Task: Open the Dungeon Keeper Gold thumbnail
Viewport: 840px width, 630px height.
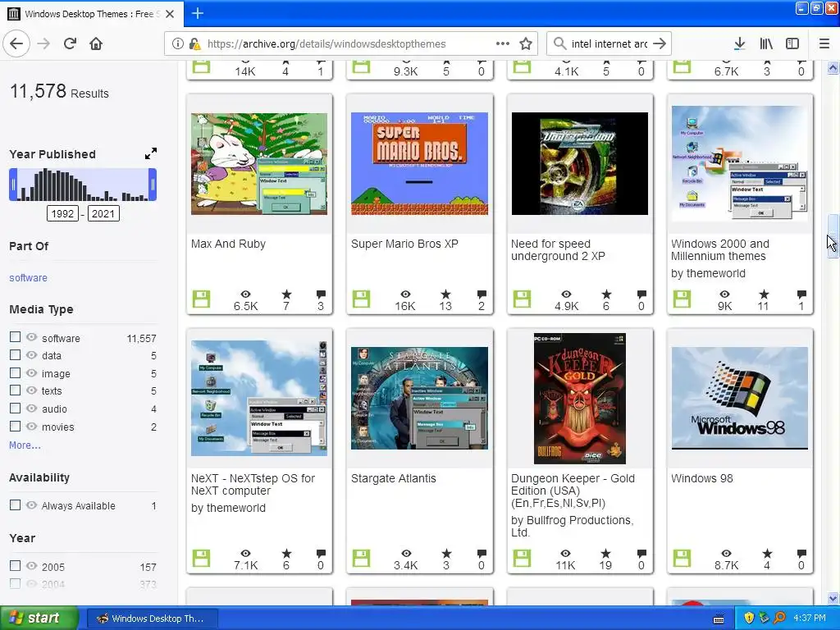Action: 580,399
